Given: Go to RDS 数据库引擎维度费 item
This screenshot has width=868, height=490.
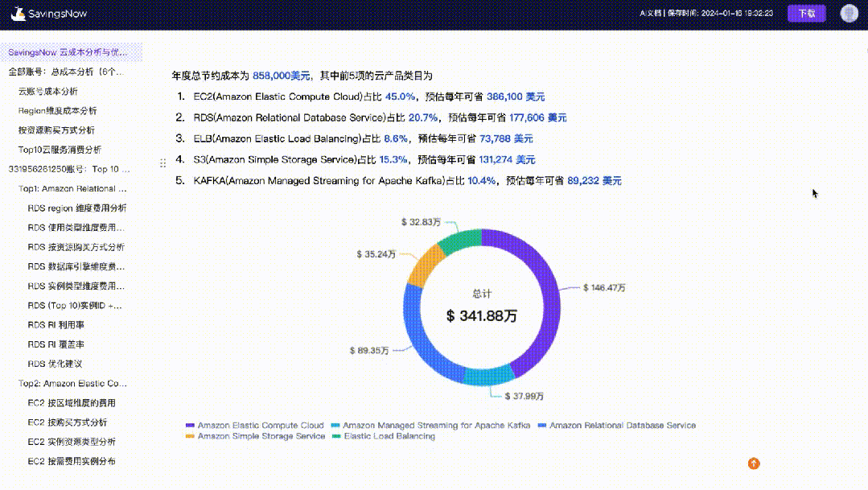Looking at the screenshot, I should point(76,266).
